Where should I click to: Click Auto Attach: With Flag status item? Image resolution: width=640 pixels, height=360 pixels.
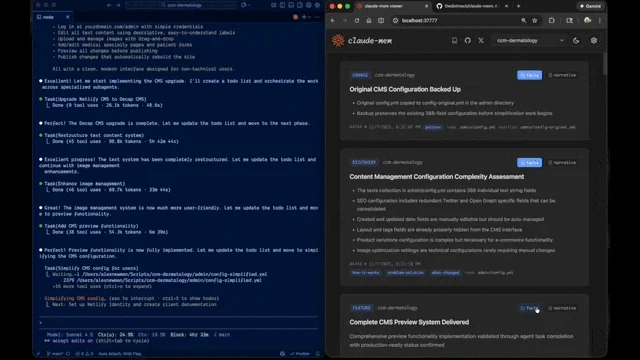click(x=120, y=354)
